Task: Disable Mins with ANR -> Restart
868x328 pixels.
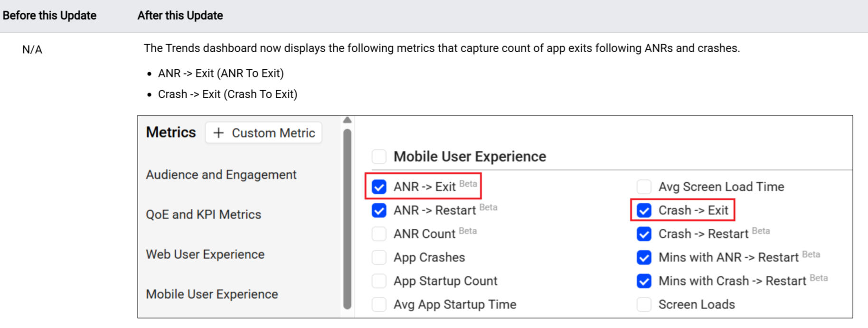Action: click(644, 257)
